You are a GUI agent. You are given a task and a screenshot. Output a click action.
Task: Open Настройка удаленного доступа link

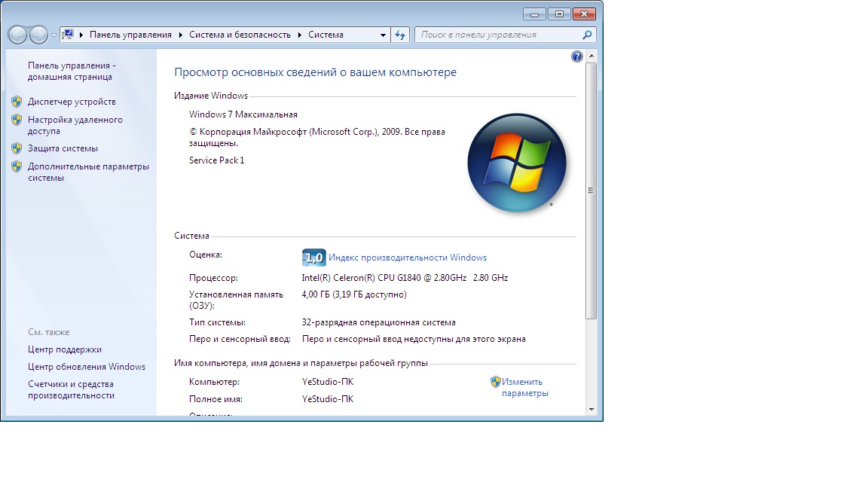point(75,126)
